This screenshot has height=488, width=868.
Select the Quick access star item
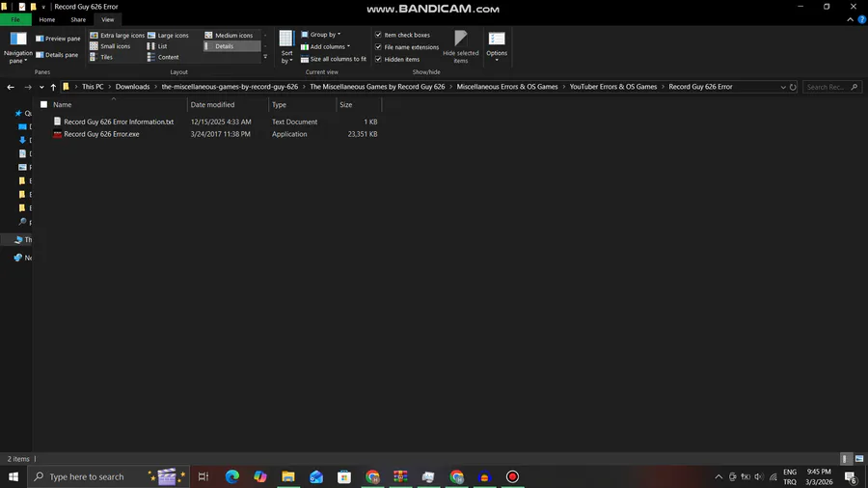(22, 114)
